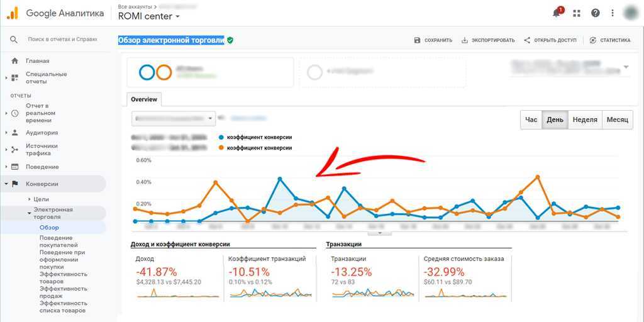Viewport: 644px width, 322px height.
Task: Click the share access icon
Action: coord(527,40)
